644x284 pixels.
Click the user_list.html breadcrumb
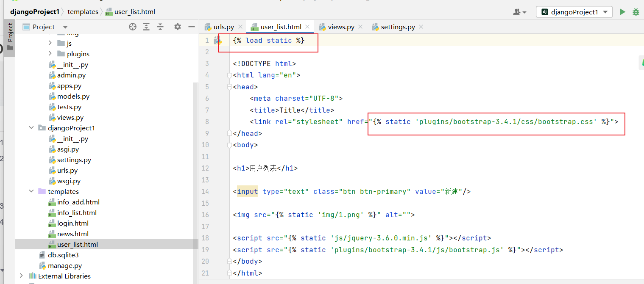(130, 11)
